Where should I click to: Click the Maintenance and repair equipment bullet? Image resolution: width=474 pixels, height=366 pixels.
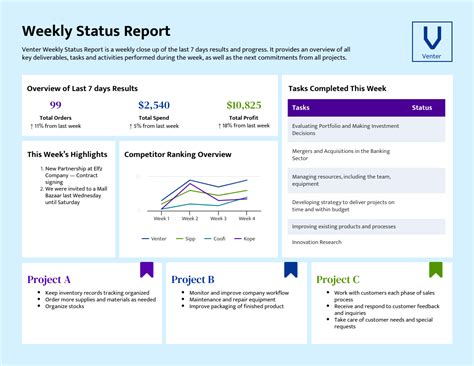tap(232, 300)
